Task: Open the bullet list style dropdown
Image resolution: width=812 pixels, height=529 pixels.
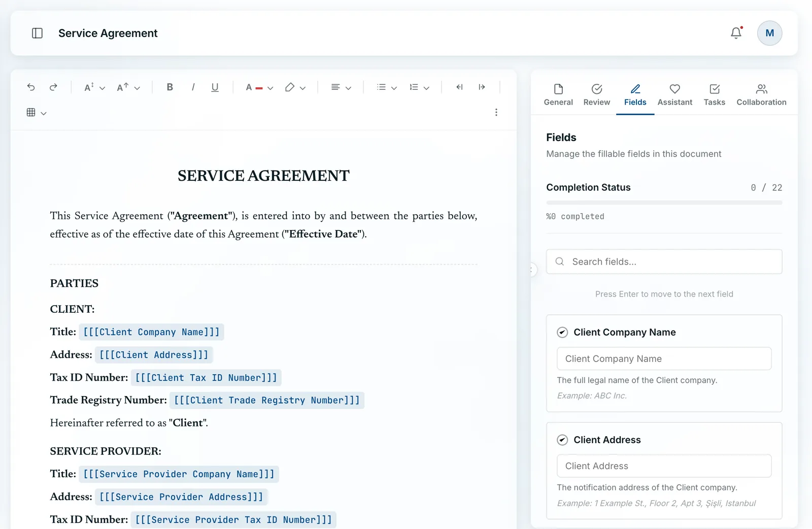Action: [394, 88]
